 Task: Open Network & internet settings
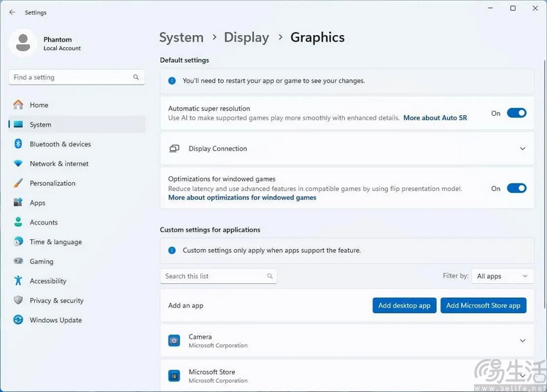(x=77, y=163)
